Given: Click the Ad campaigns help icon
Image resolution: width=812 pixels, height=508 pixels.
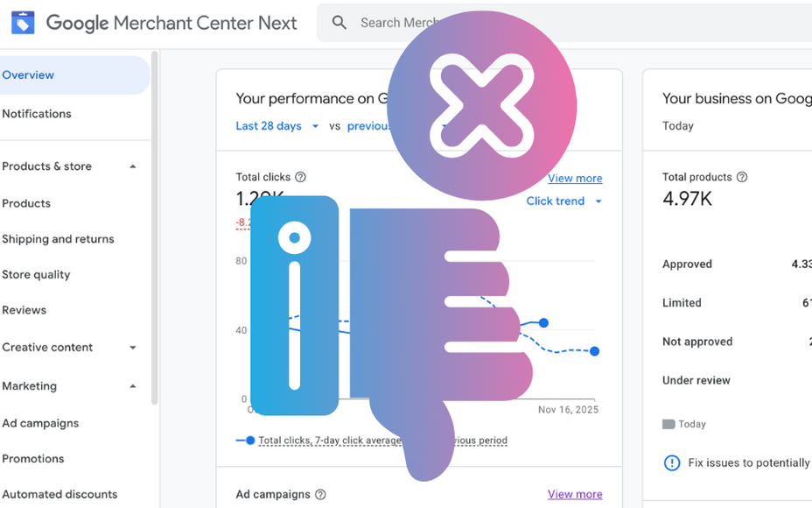Looking at the screenshot, I should click(320, 494).
